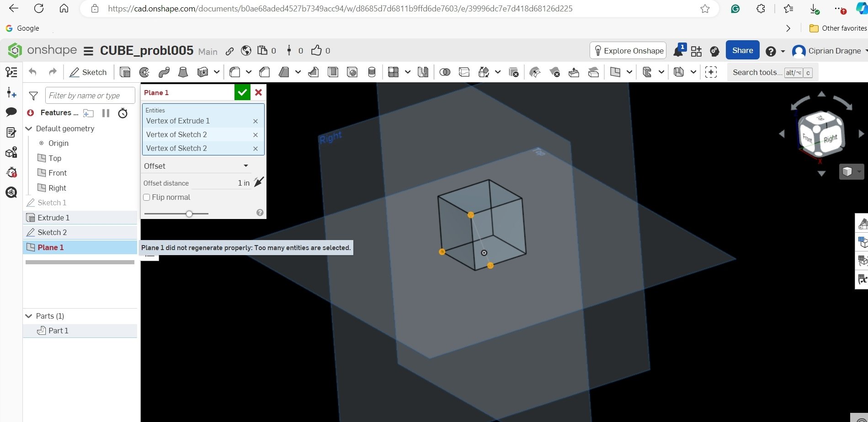Toggle the rollback pause icon beside Features
868x422 pixels.
tap(106, 113)
